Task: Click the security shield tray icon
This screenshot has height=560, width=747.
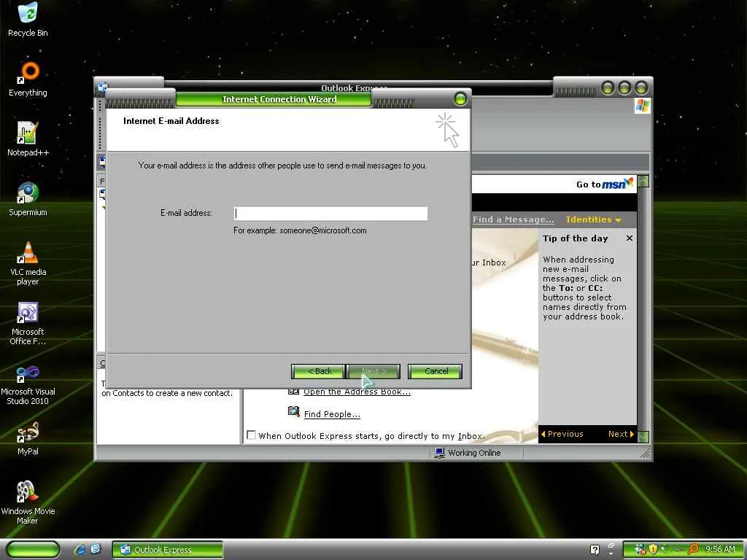Action: click(653, 549)
